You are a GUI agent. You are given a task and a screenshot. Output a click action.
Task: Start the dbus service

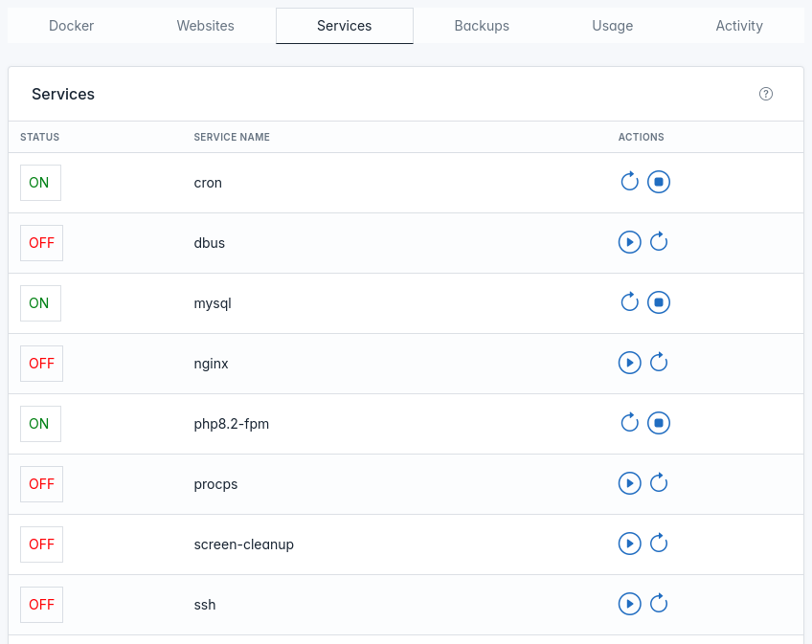(x=629, y=242)
